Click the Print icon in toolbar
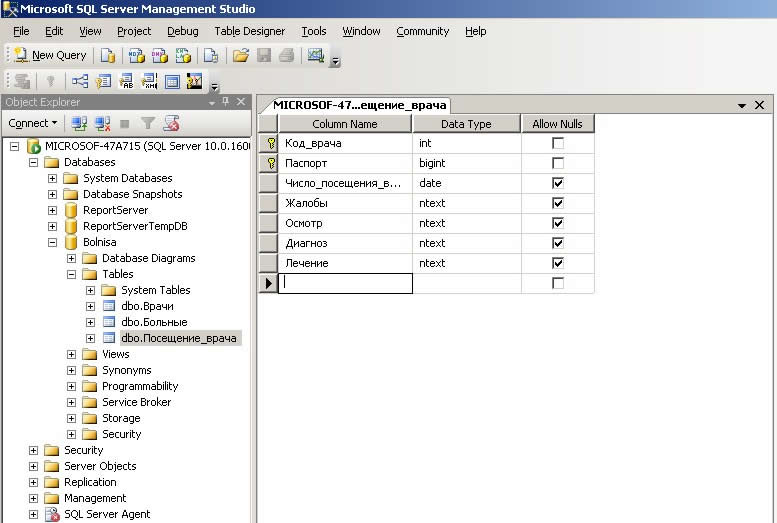The image size is (777, 523). point(286,56)
